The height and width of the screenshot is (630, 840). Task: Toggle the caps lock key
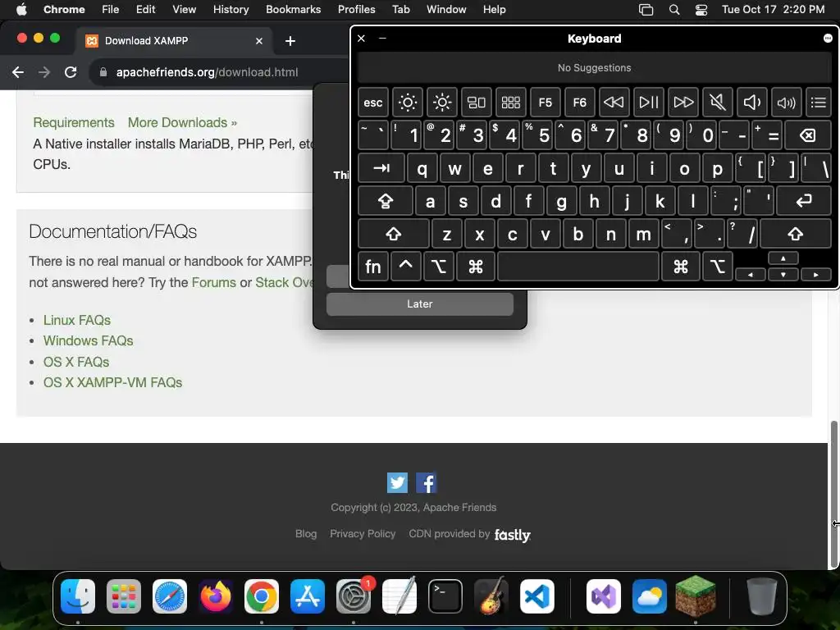386,201
